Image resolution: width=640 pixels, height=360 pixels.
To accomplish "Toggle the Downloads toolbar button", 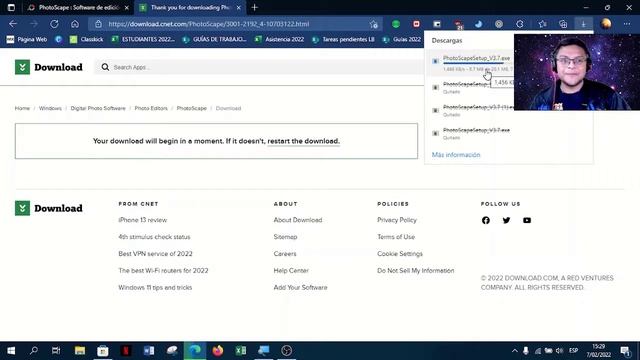I will [x=584, y=24].
